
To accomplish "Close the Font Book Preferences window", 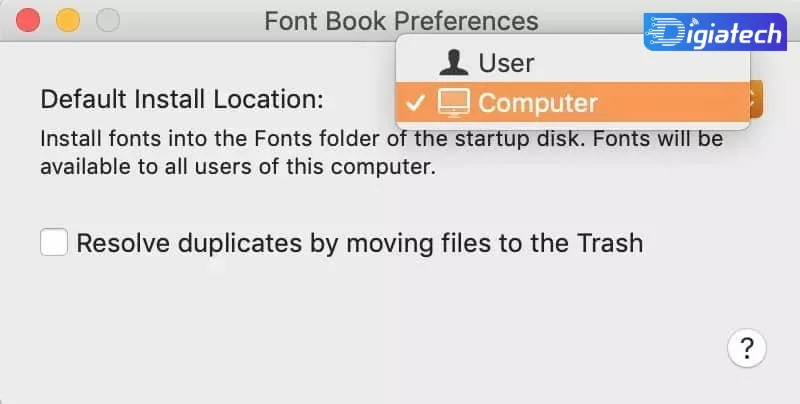I will pos(28,20).
